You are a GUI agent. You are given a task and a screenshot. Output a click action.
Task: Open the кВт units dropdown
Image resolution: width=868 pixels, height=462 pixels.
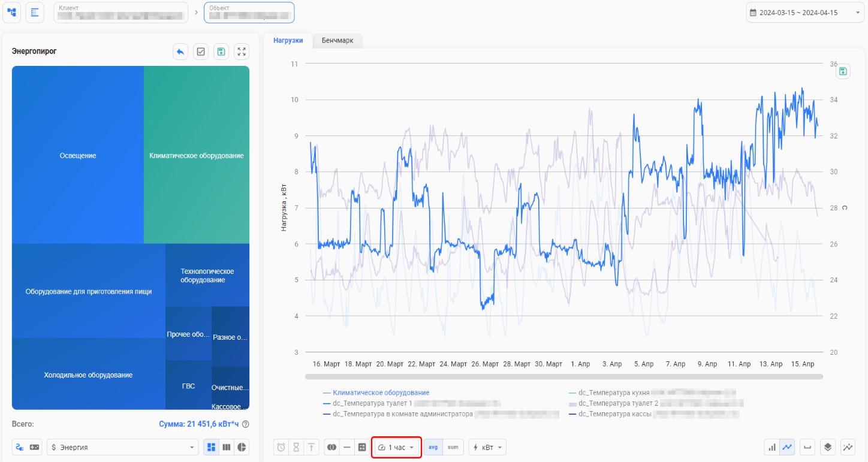(487, 447)
